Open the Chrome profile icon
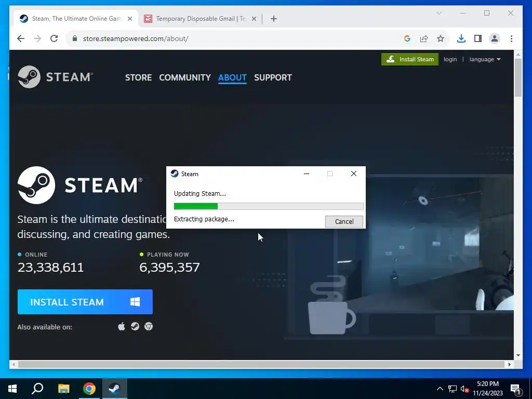532x399 pixels. (495, 38)
